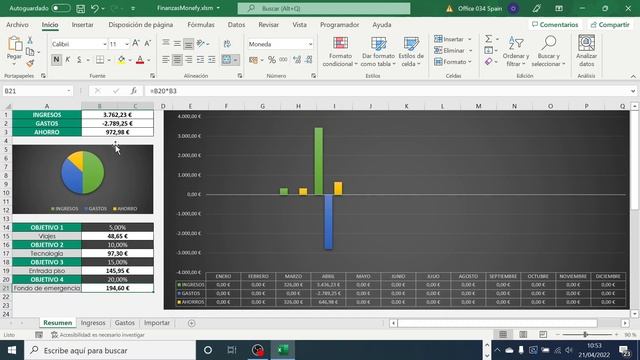Viewport: 640px width, 360px height.
Task: Click the accessibility status message
Action: point(98,335)
